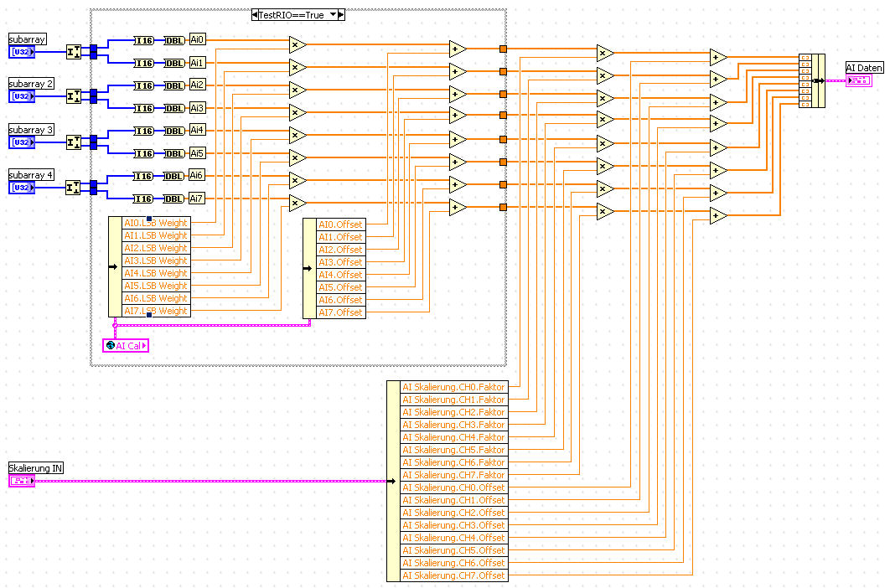Select the AI7.Offset unbundle element
The image size is (890, 588).
pos(340,312)
